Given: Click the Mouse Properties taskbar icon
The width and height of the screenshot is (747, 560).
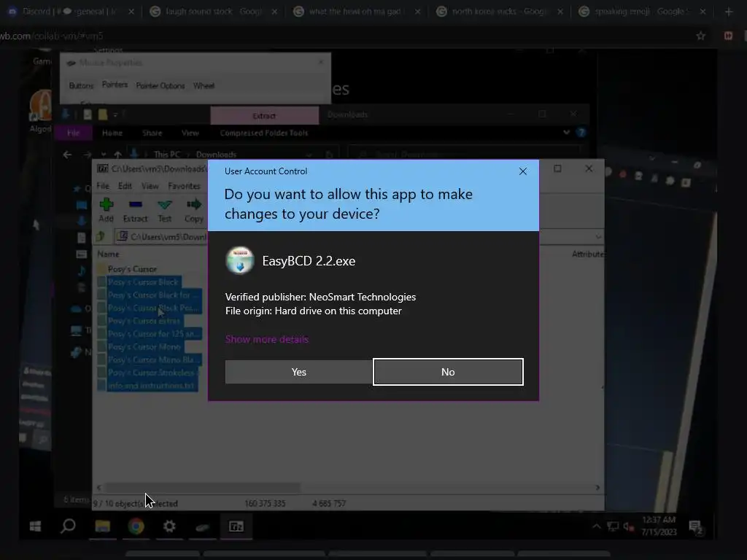Looking at the screenshot, I should click(203, 526).
